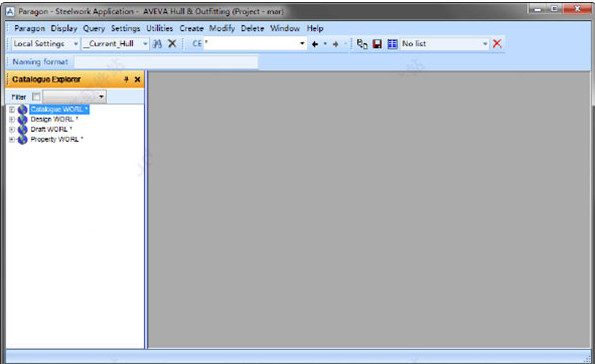Open the Local Settings dropdown

coord(76,44)
